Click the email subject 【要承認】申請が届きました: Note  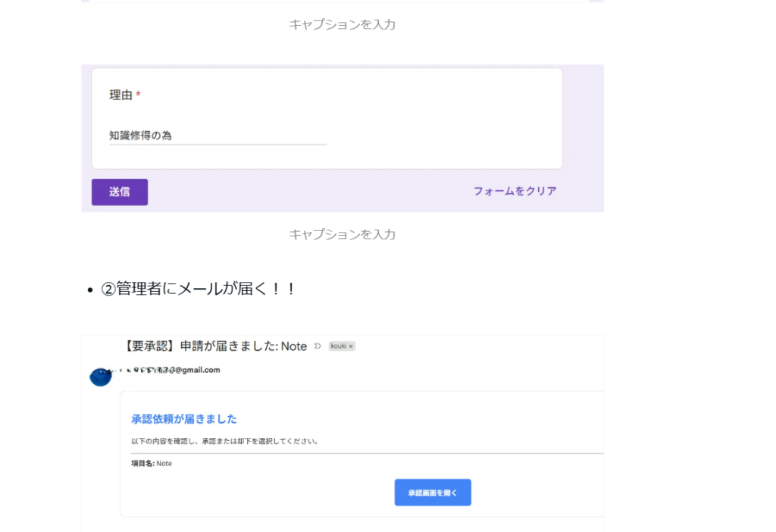214,346
